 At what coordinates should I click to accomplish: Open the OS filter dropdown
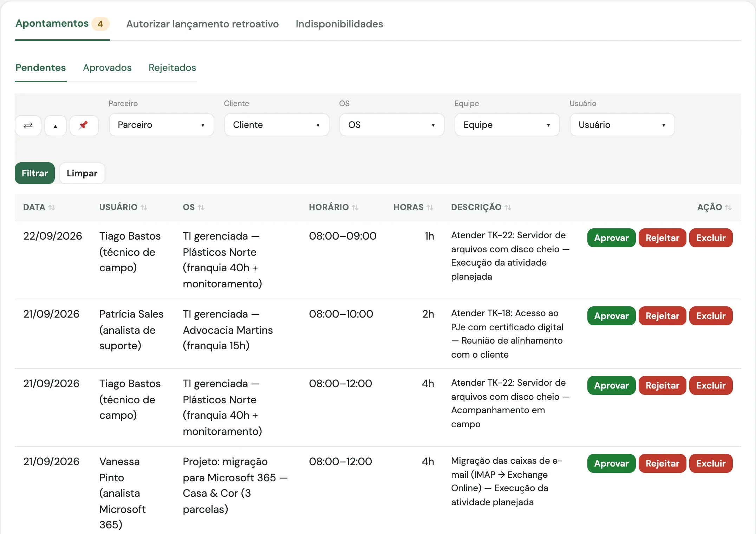click(392, 125)
